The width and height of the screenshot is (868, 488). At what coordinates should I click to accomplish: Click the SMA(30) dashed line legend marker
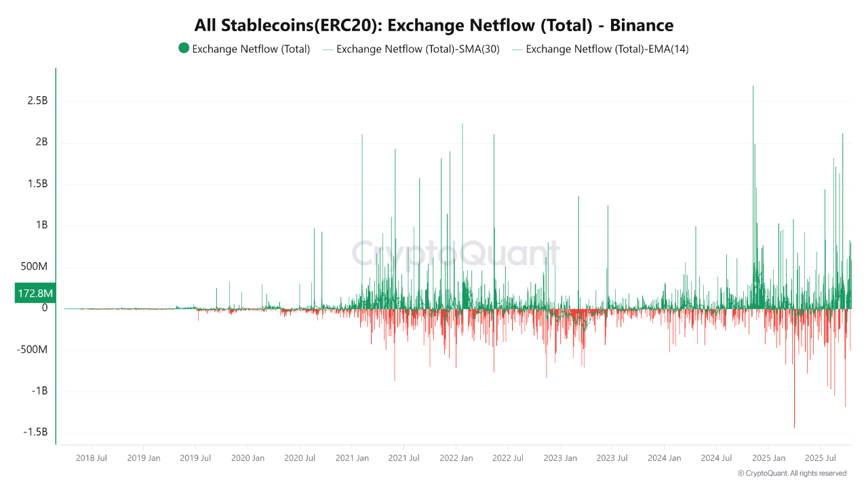[x=328, y=49]
